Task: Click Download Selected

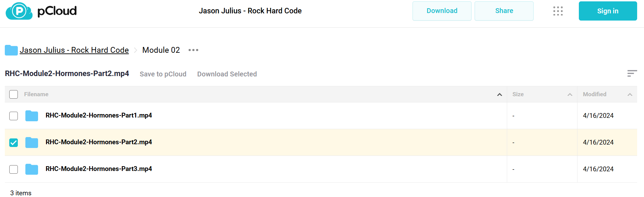Action: click(x=227, y=74)
